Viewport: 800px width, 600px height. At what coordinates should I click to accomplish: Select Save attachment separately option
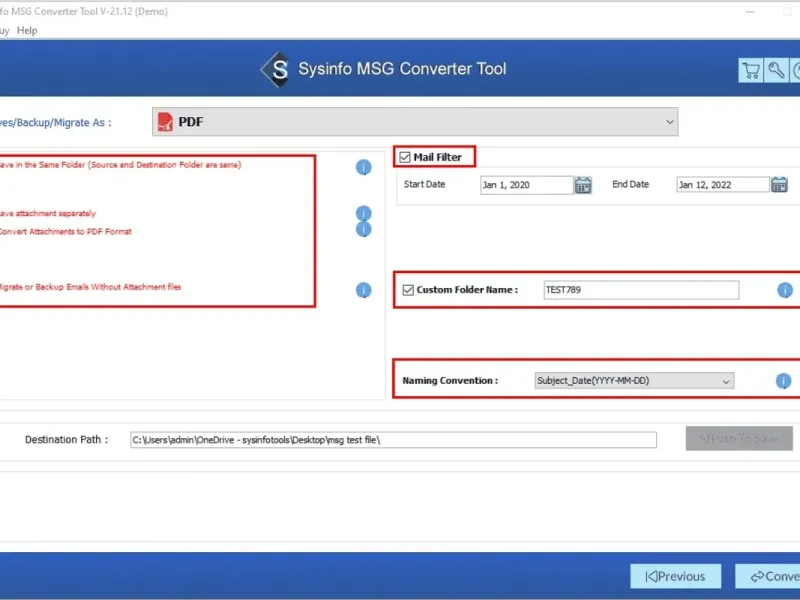click(47, 213)
